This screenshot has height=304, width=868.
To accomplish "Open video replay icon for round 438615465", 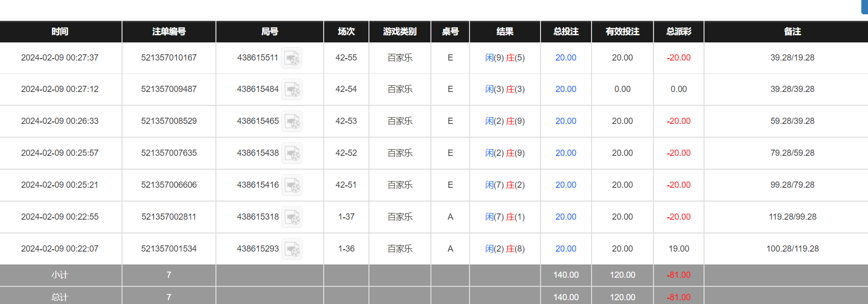I will click(x=292, y=122).
